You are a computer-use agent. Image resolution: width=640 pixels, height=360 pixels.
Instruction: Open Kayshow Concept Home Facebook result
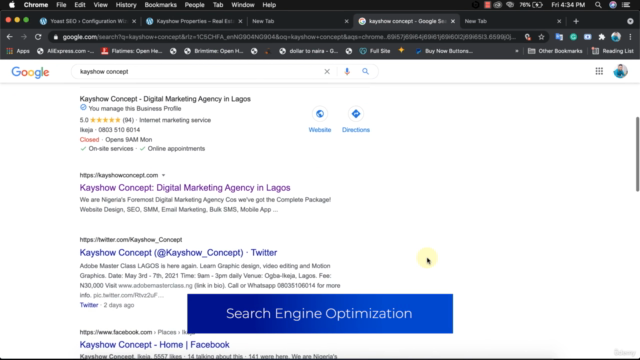pos(154,344)
